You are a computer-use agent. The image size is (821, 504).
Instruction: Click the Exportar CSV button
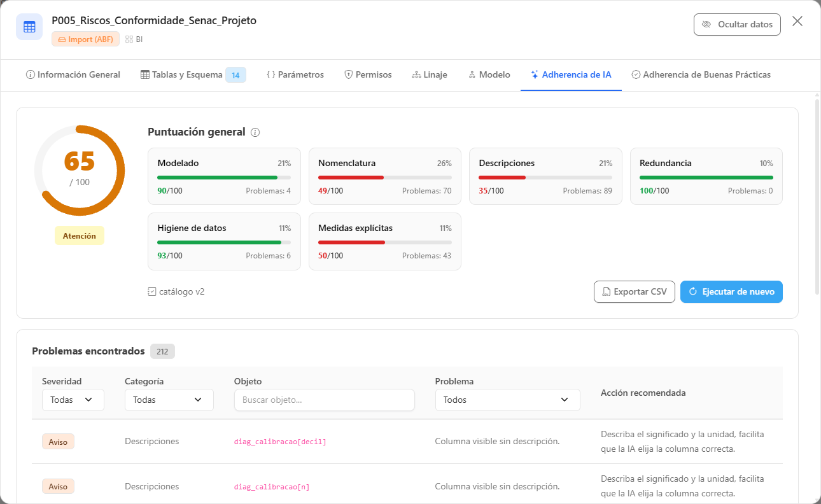point(635,292)
